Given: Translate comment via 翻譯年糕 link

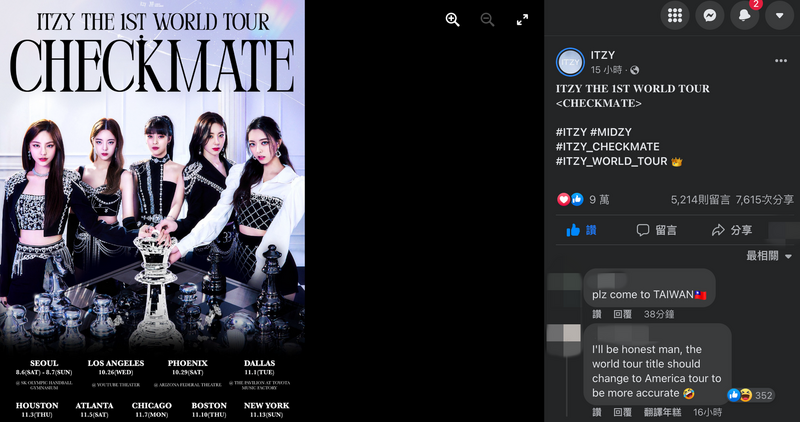Looking at the screenshot, I should (x=662, y=412).
